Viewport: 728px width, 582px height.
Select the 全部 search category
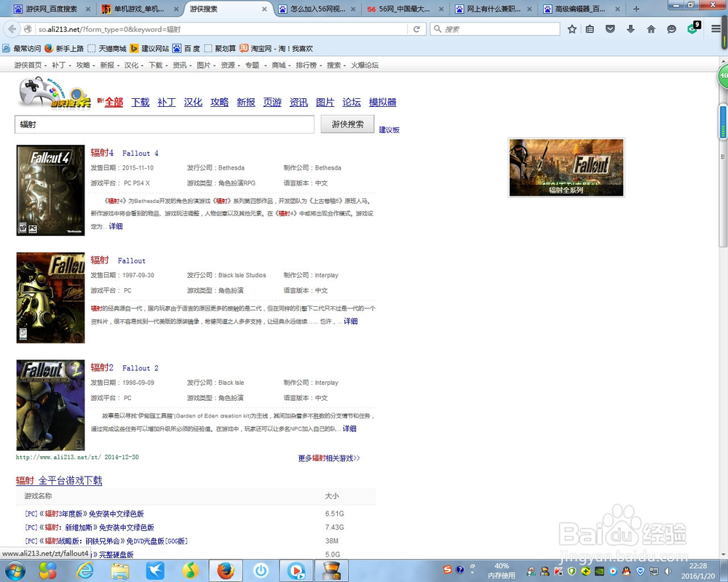[x=114, y=102]
